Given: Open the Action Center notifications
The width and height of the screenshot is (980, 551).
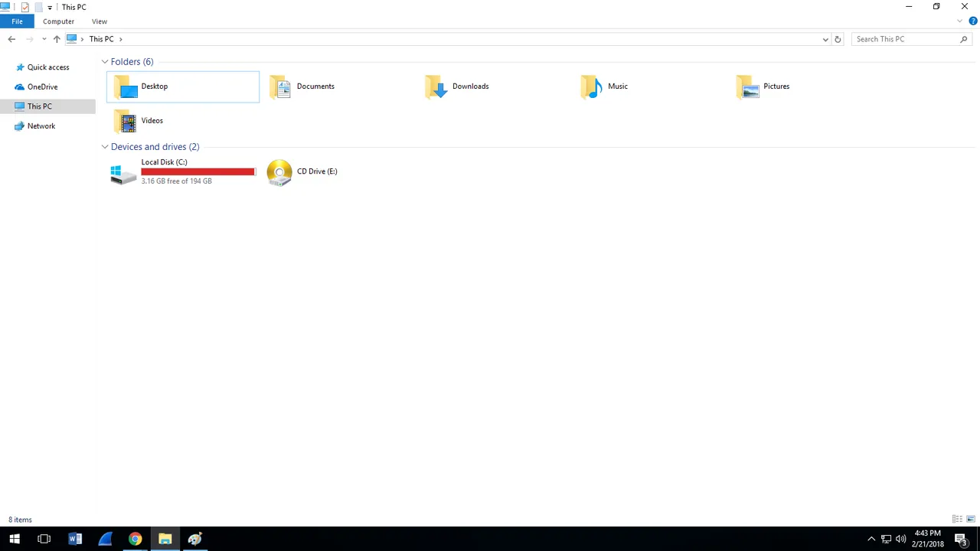Looking at the screenshot, I should coord(961,540).
